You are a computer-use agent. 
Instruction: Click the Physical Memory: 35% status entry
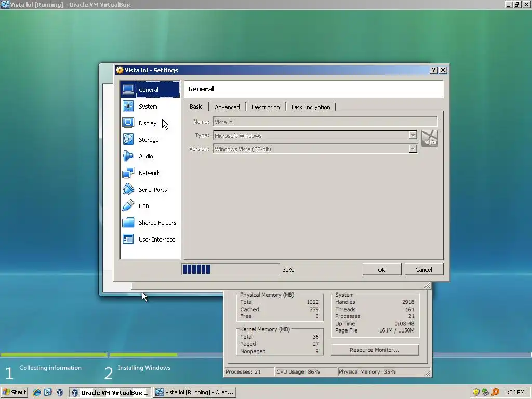point(381,372)
